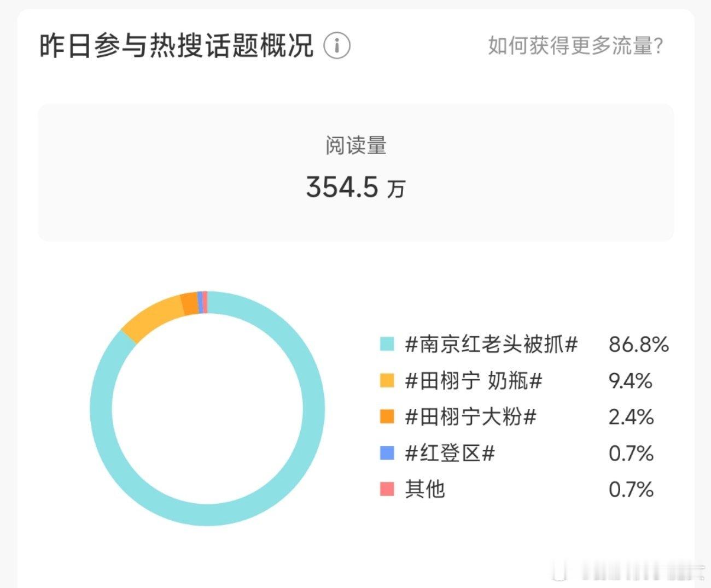711x588 pixels.
Task: Select the 阅读量 label
Action: point(355,146)
